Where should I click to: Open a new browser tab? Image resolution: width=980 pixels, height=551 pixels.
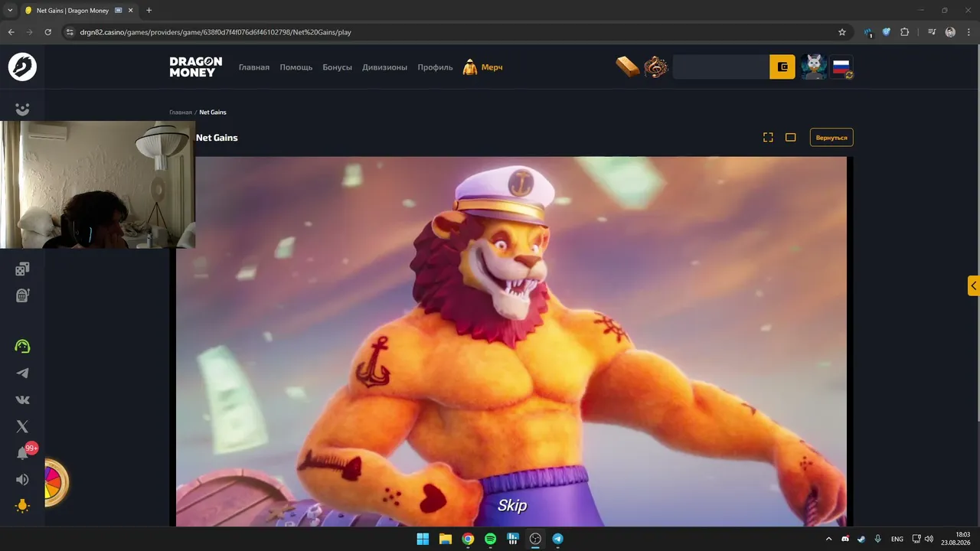149,11
